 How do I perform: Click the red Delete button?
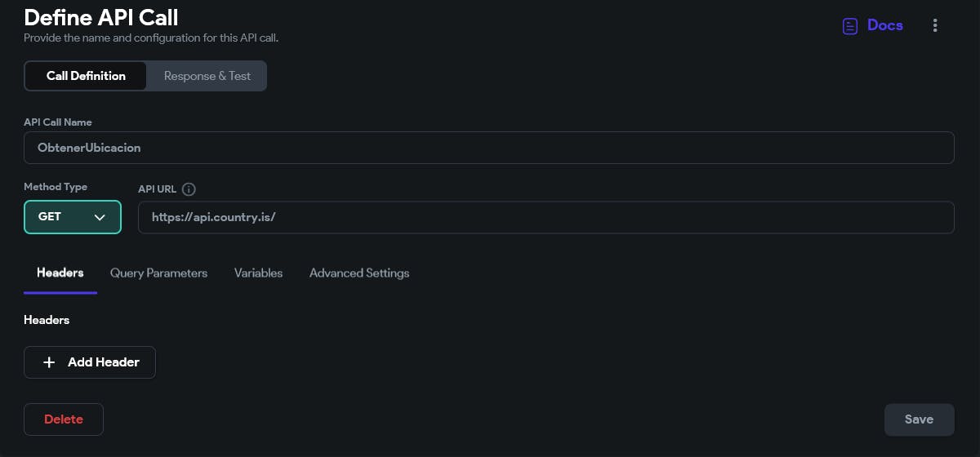click(64, 419)
